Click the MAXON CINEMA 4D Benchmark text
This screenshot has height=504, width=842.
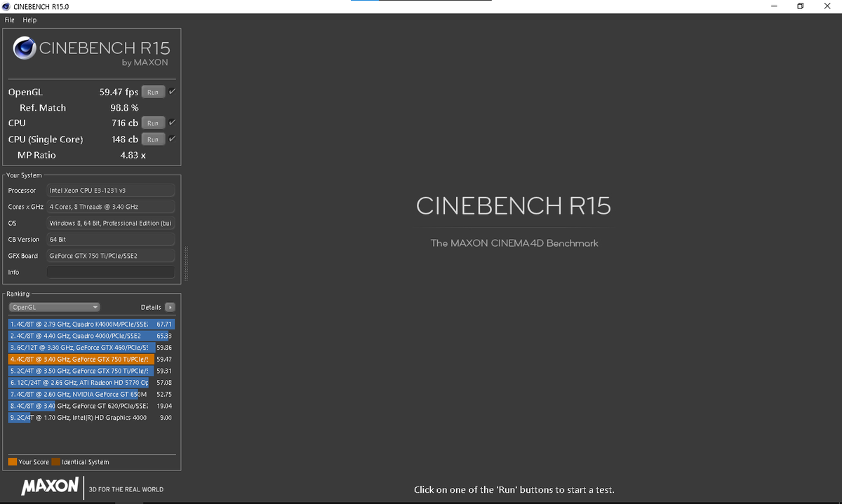514,243
